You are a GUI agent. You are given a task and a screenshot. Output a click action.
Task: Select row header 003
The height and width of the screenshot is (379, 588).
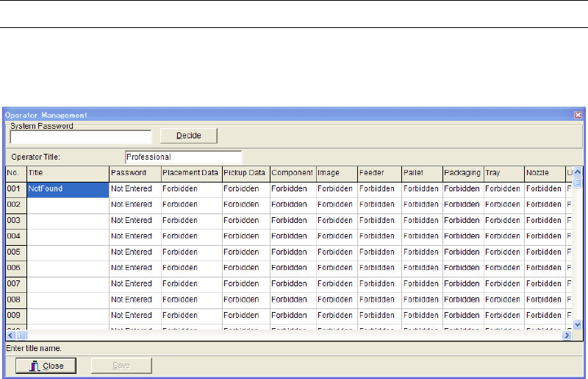pos(16,221)
